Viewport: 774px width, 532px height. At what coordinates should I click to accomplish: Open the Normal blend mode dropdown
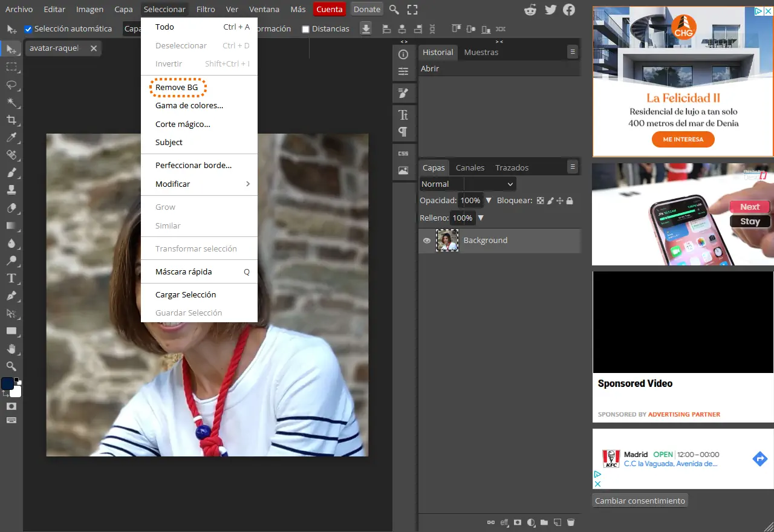[467, 184]
